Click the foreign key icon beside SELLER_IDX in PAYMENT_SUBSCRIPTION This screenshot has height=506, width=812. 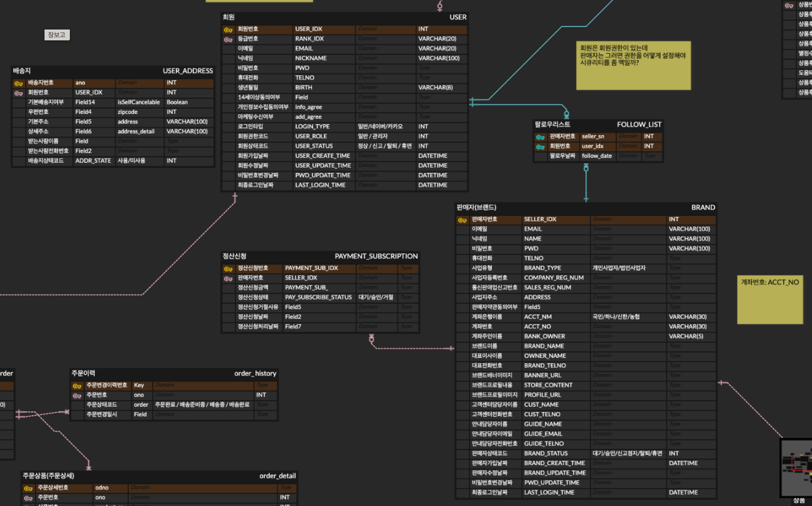[228, 278]
